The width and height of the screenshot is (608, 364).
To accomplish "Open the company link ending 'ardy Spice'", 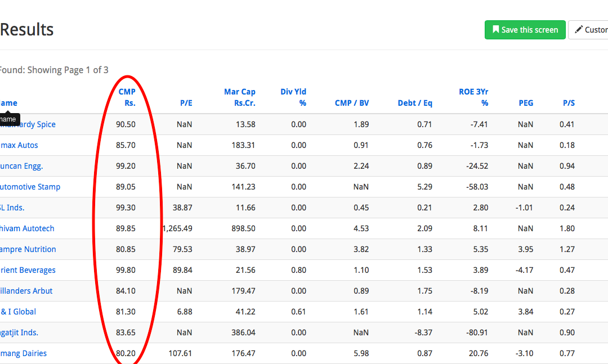I will pyautogui.click(x=28, y=124).
